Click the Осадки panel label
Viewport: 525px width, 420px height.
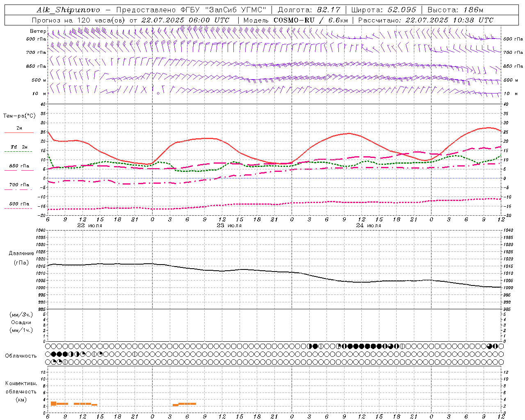click(x=21, y=322)
